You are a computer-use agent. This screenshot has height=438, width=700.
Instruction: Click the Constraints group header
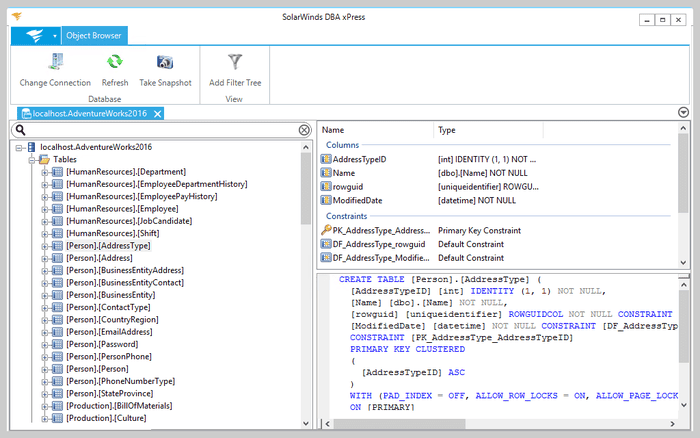click(346, 216)
